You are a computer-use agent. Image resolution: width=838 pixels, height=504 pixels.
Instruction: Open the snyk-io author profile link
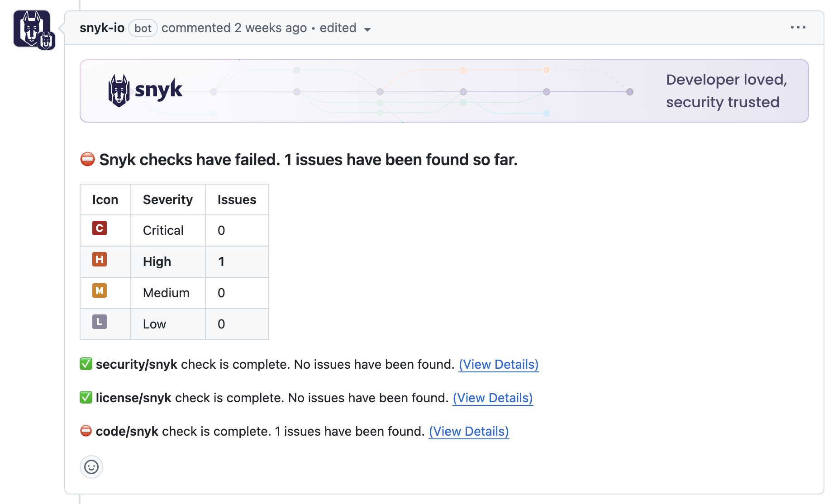point(102,28)
